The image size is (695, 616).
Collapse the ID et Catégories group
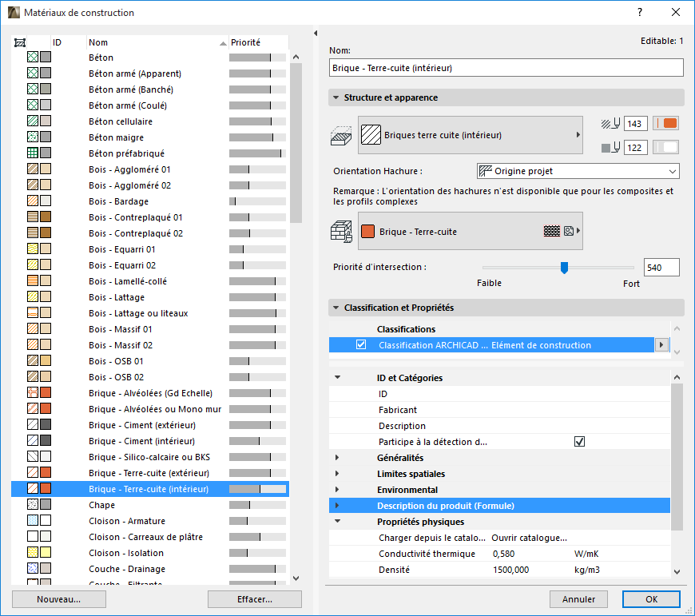coord(337,378)
